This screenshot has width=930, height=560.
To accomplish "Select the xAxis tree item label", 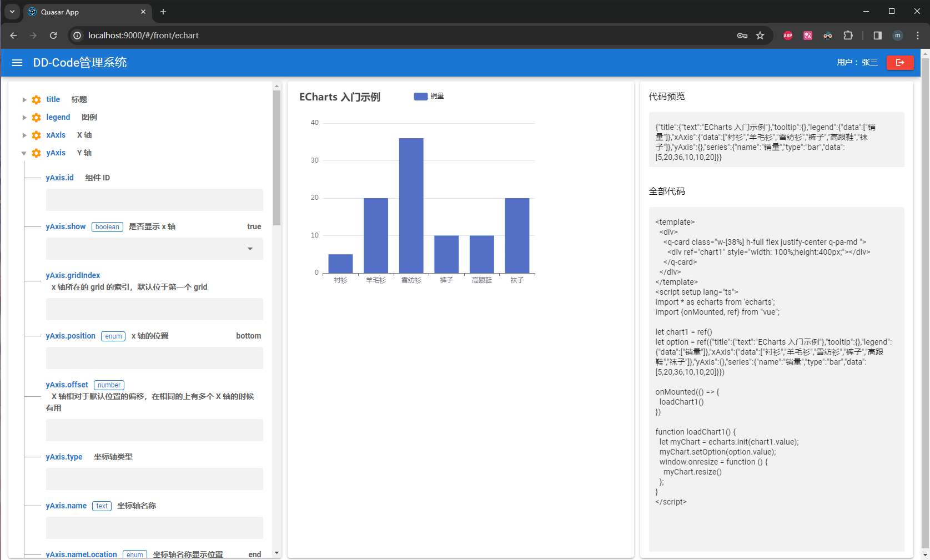I will pos(56,135).
